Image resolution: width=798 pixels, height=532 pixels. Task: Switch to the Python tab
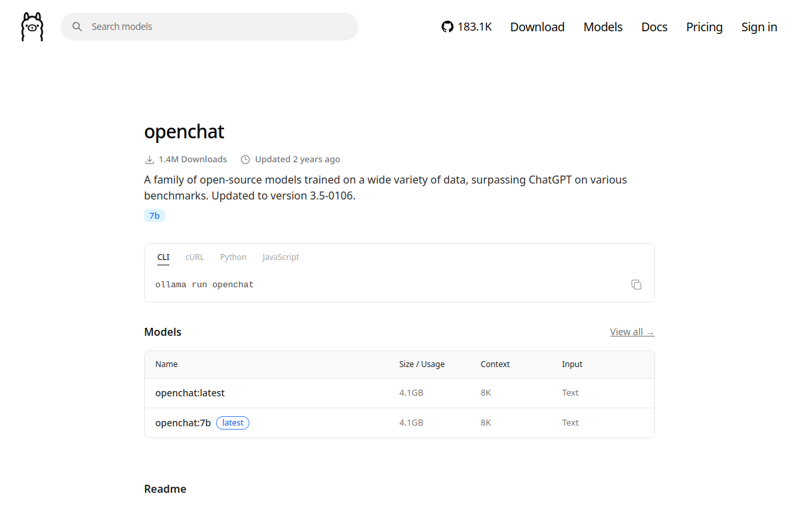coord(233,257)
